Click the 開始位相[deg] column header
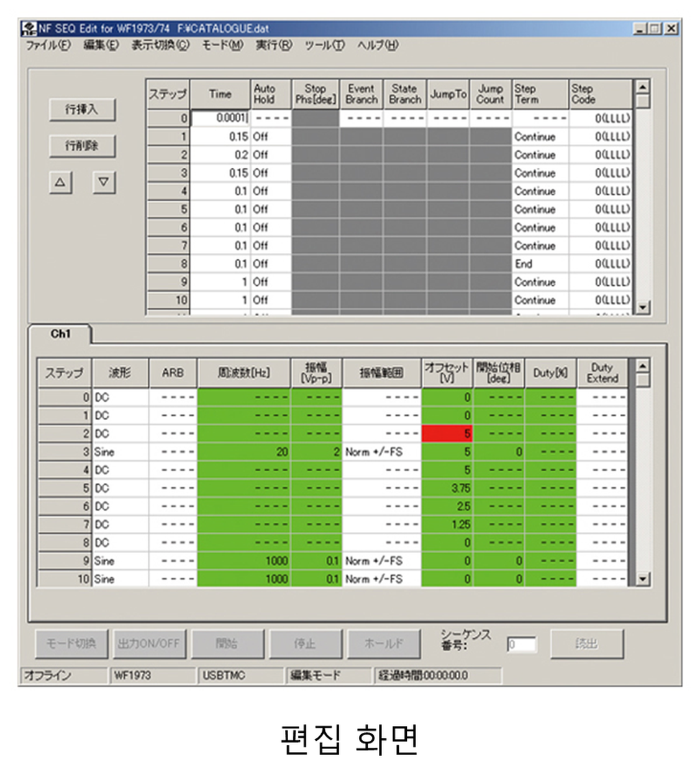 499,373
